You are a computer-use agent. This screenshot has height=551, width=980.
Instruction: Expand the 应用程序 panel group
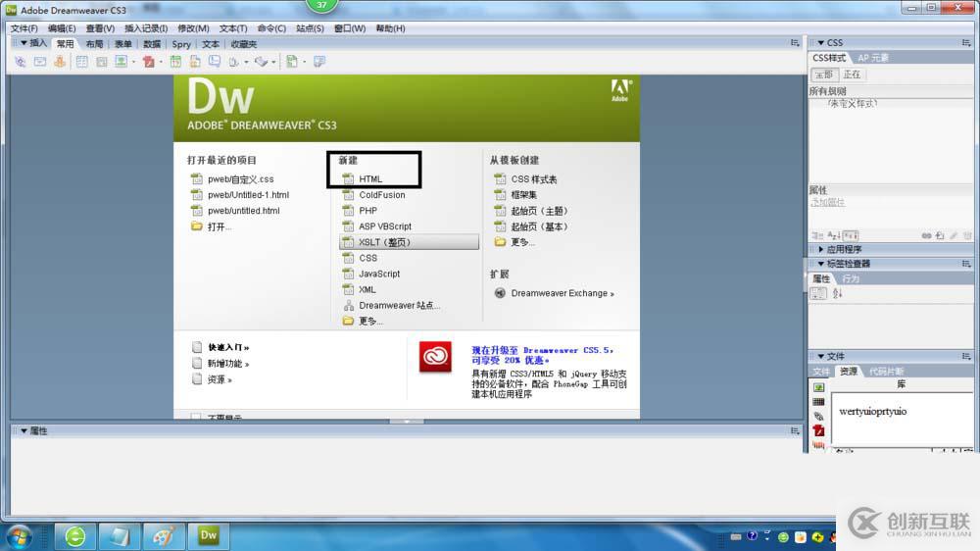point(820,249)
